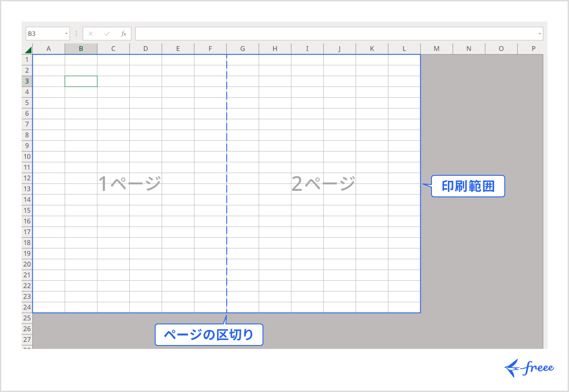Click the ページの区切り callout label
569x392 pixels.
tap(209, 334)
